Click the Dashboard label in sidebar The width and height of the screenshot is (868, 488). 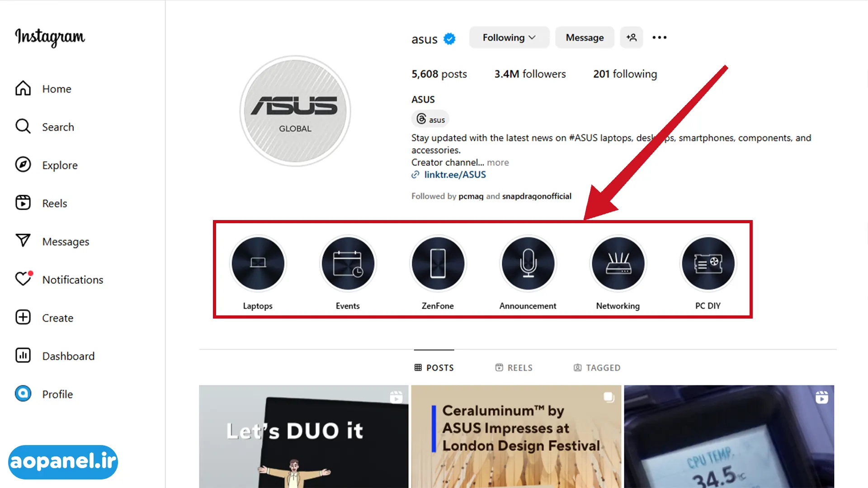pyautogui.click(x=68, y=356)
